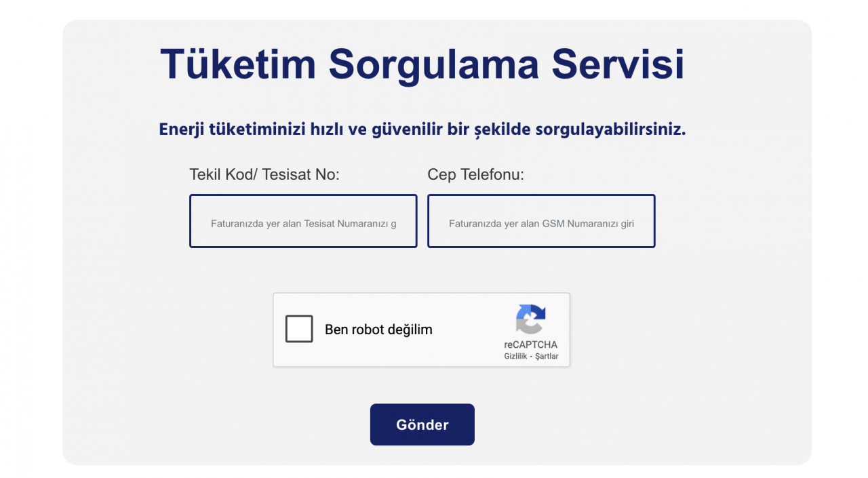Click 'sorgulayabilirsiniz' at the subtitle's end
This screenshot has height=478, width=868.
pyautogui.click(x=610, y=130)
